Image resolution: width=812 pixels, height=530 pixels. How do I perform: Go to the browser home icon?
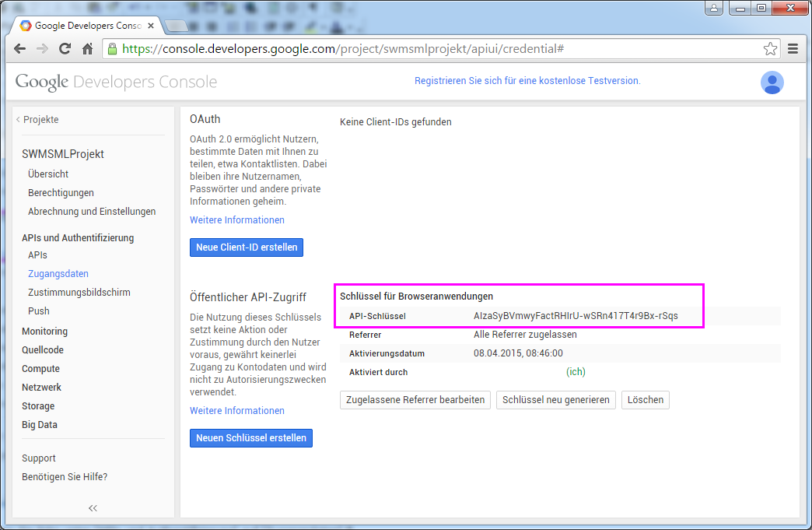pos(88,49)
